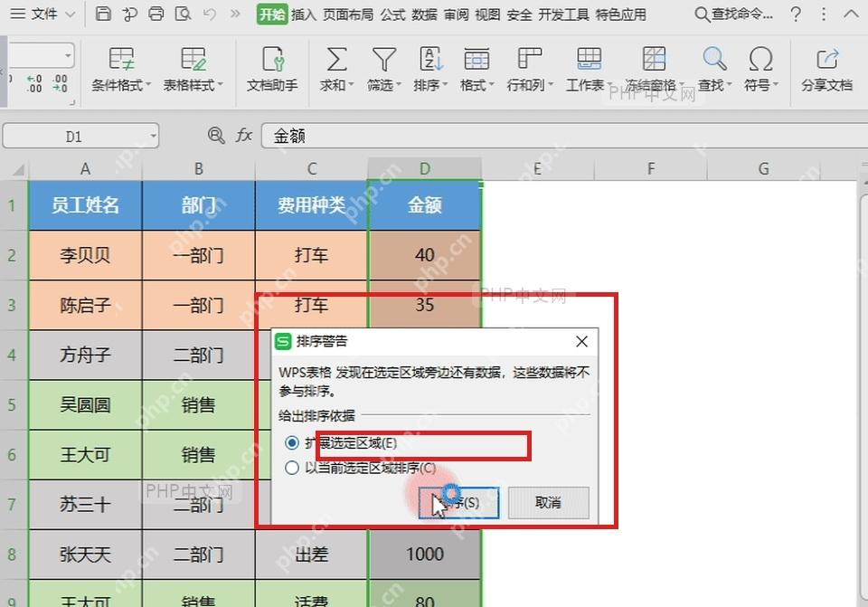Click the 工作表 icon
The height and width of the screenshot is (607, 868).
pos(589,59)
